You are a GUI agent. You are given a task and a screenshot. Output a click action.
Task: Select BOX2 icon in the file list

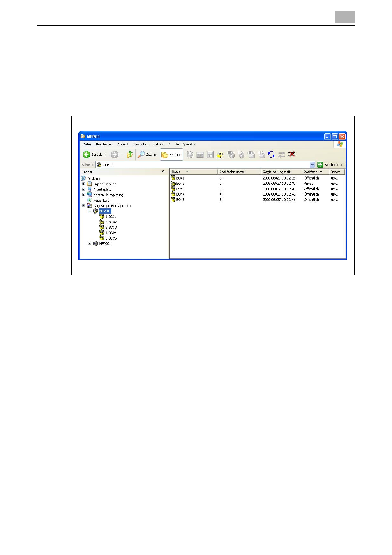pos(173,183)
